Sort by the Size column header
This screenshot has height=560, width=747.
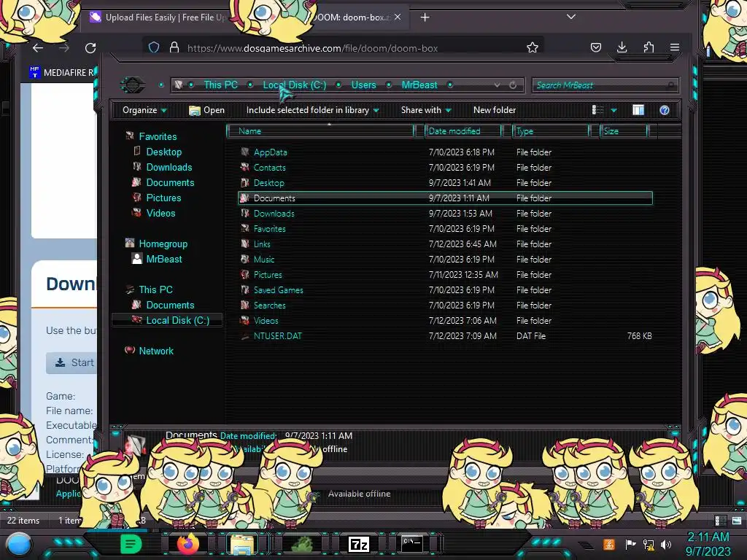pyautogui.click(x=624, y=131)
